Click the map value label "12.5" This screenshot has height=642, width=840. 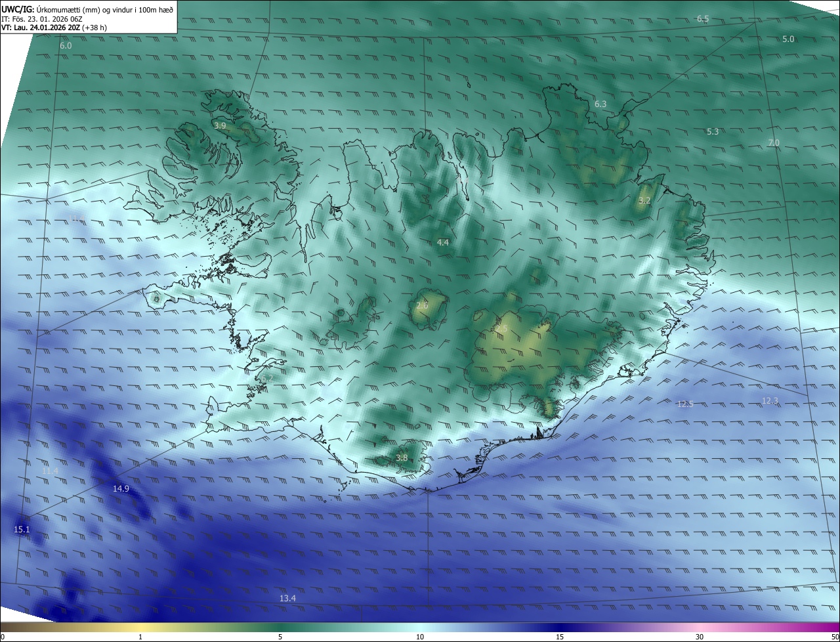pyautogui.click(x=685, y=404)
